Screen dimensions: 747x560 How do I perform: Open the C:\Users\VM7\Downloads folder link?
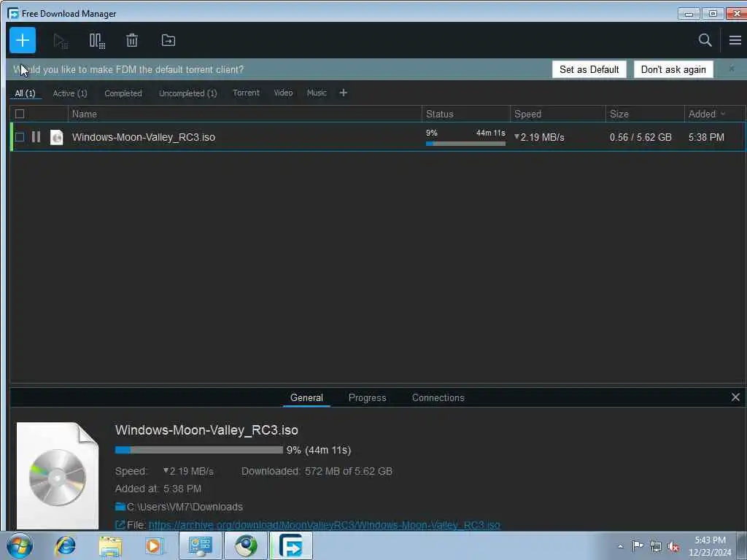[x=185, y=507]
